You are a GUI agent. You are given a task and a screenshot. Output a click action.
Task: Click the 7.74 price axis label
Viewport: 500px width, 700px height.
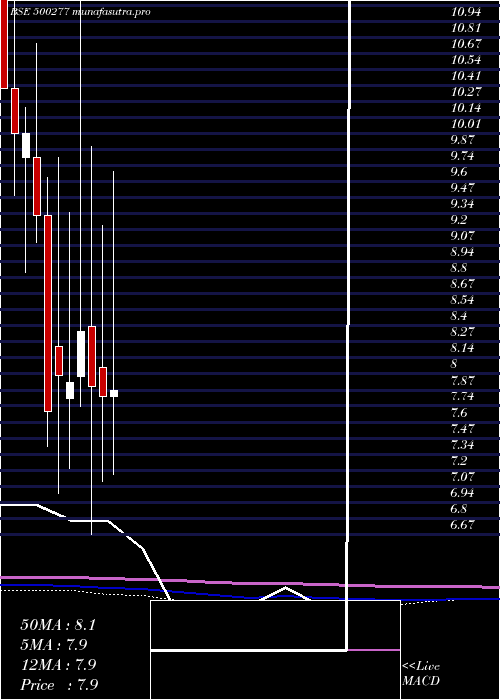[462, 396]
